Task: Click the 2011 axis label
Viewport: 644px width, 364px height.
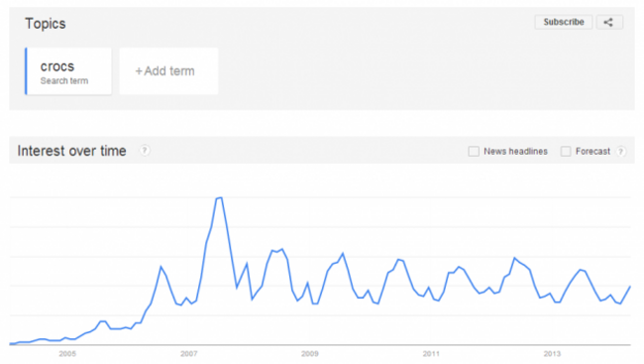Action: 431,354
